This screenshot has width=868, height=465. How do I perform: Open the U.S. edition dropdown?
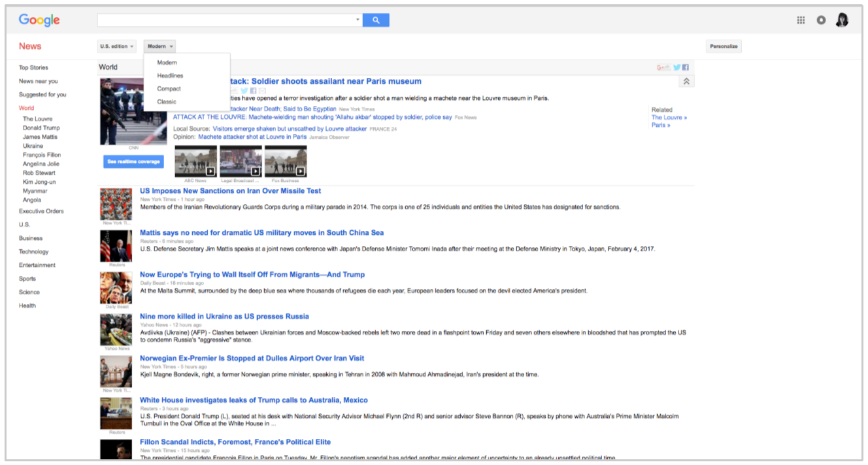117,46
